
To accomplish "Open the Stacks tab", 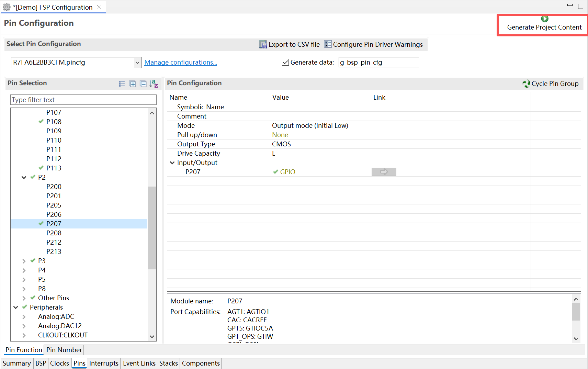I will pos(168,363).
